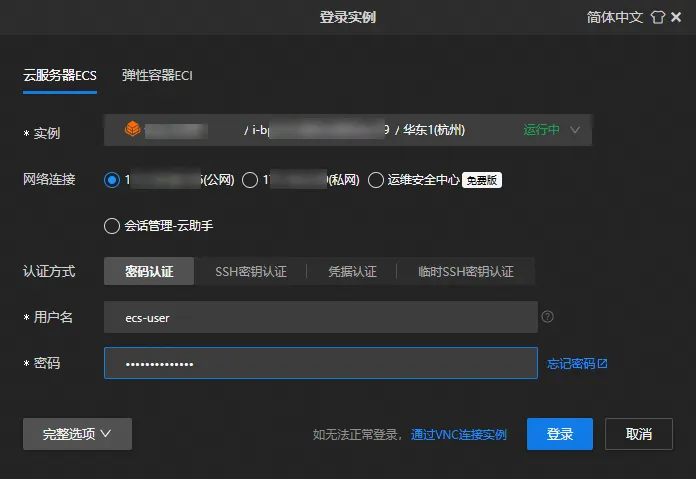The height and width of the screenshot is (479, 696).
Task: Select 凭据认证 authentication method
Action: click(x=352, y=271)
